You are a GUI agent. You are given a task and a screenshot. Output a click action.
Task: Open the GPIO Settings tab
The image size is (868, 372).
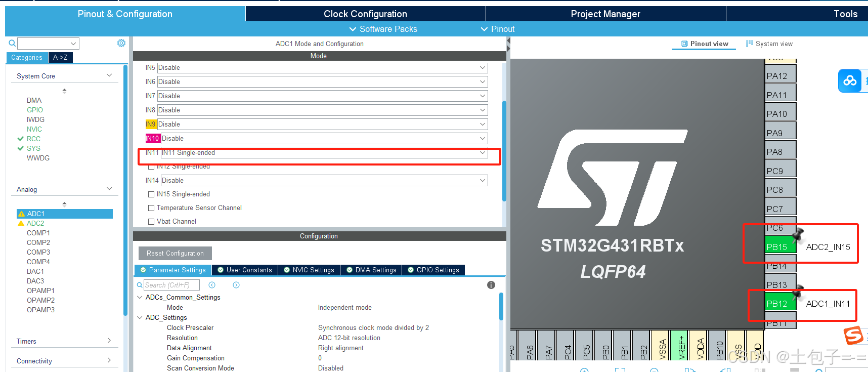coord(433,270)
